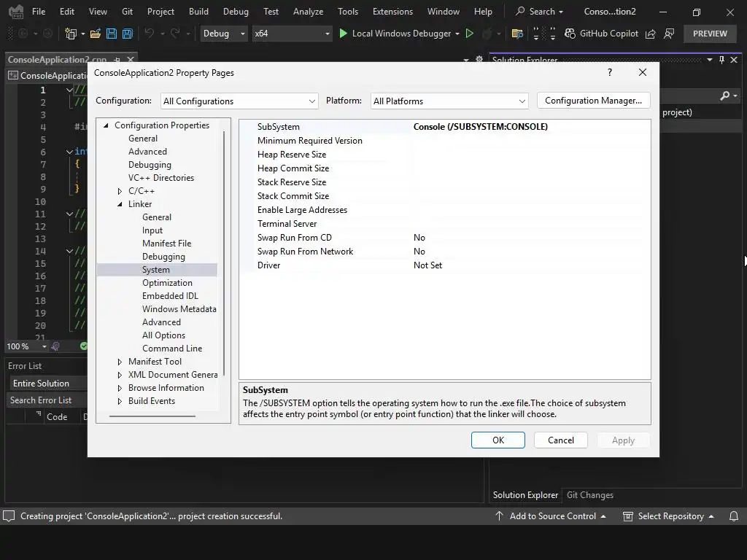Expand the Browse Information tree node

click(x=120, y=388)
